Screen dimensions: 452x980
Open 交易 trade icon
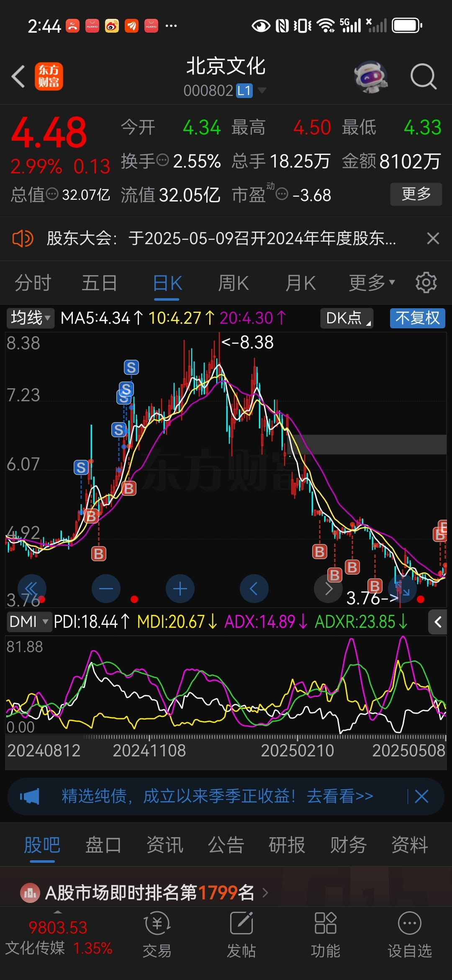click(157, 923)
